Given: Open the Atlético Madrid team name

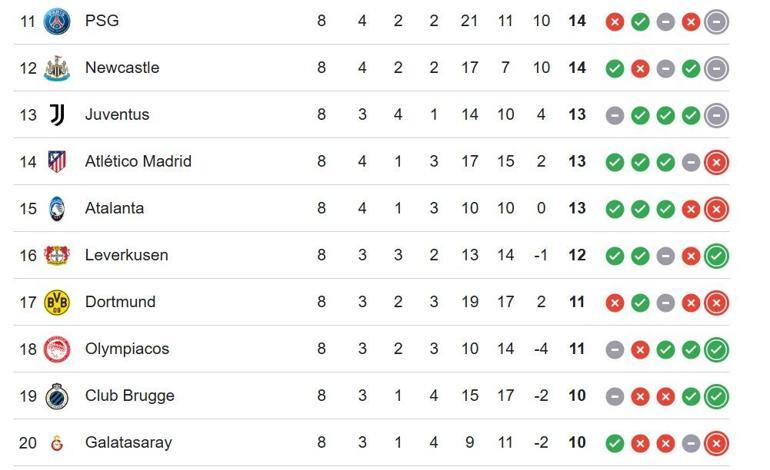Looking at the screenshot, I should (x=138, y=162).
